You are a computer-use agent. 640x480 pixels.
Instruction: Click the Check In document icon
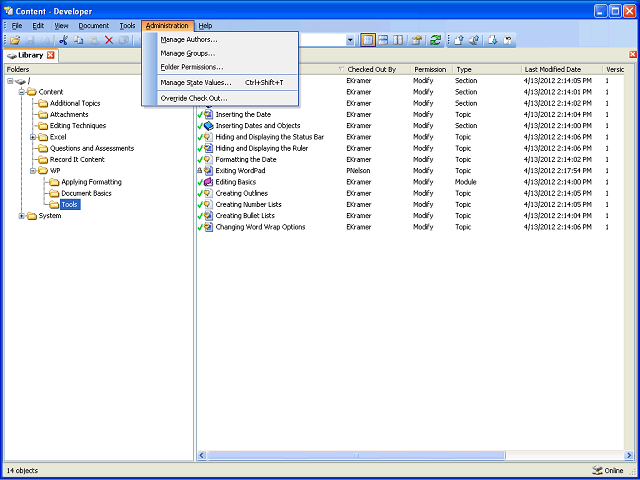click(x=459, y=40)
